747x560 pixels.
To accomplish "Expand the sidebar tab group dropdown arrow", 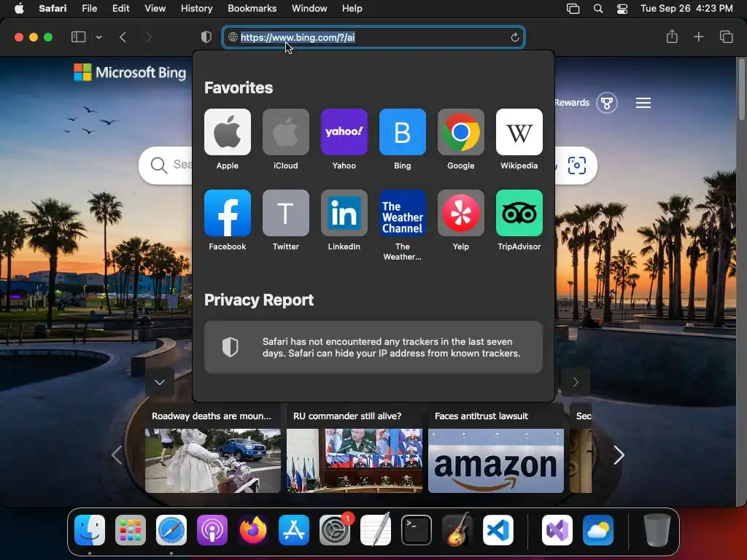I will click(99, 37).
